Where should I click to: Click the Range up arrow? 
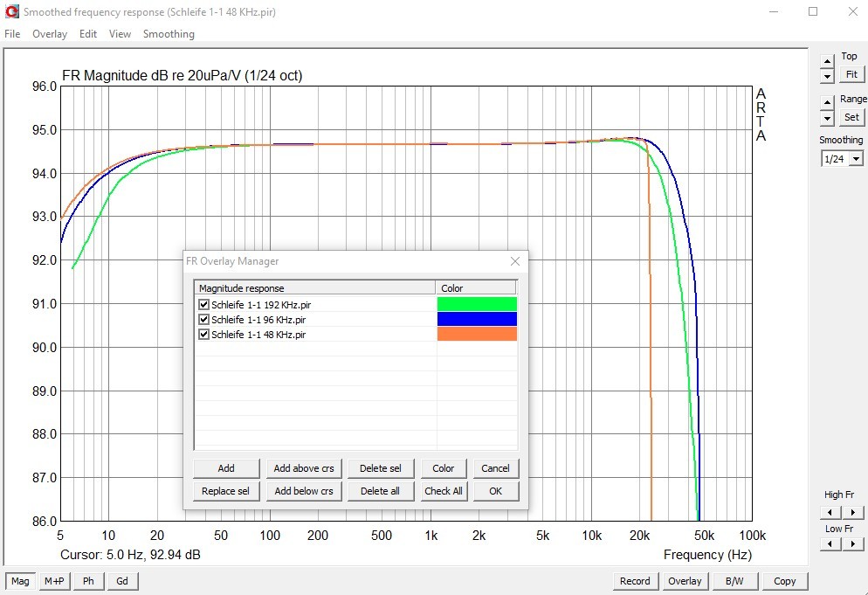(x=827, y=102)
